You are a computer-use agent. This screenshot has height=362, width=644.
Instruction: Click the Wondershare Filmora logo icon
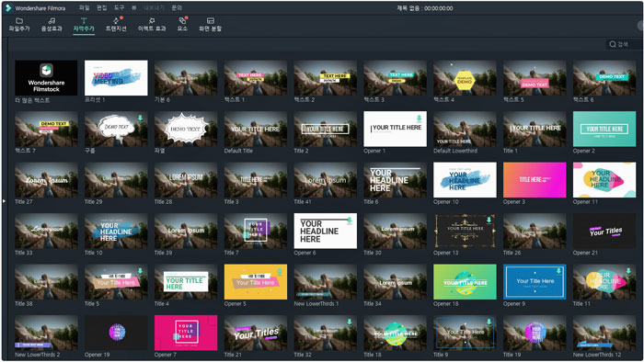(8, 7)
